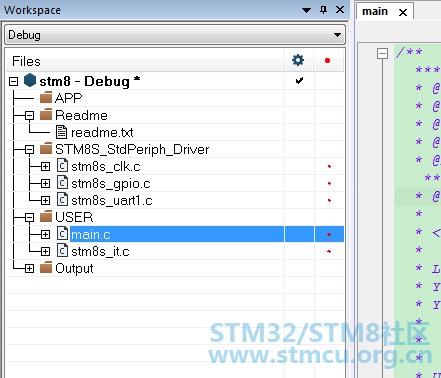
Task: Expand stm8s_clk.c dependencies
Action: pos(45,166)
